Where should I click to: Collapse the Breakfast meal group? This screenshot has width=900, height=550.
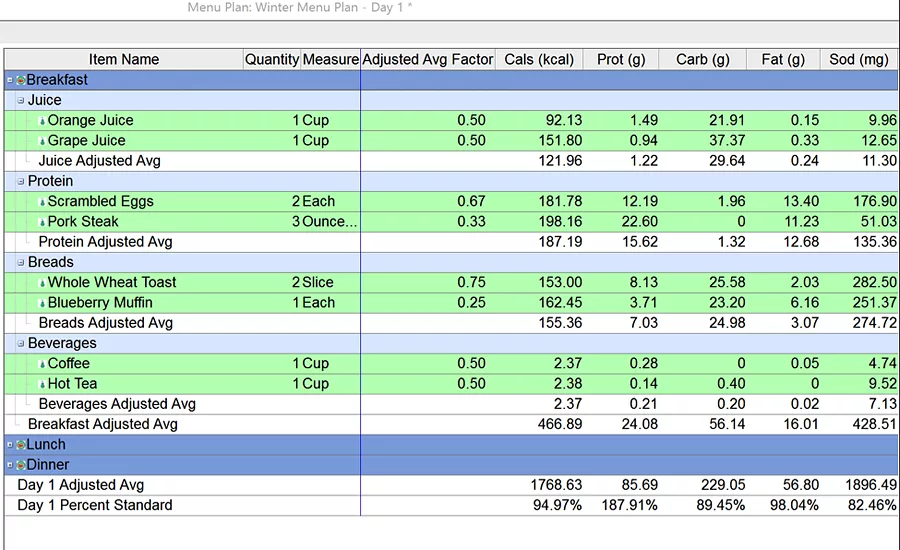[x=10, y=80]
